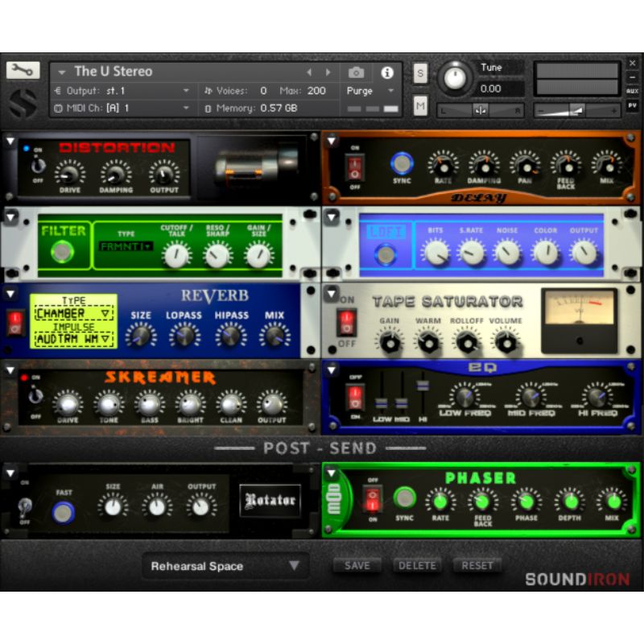Open the Delay module selector arrow
644x644 pixels.
point(332,142)
